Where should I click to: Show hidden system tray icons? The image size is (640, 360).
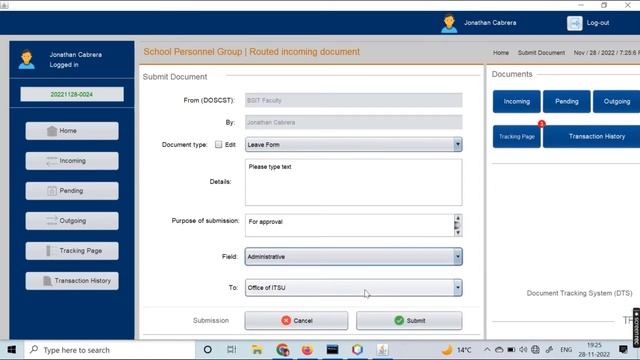pos(487,350)
